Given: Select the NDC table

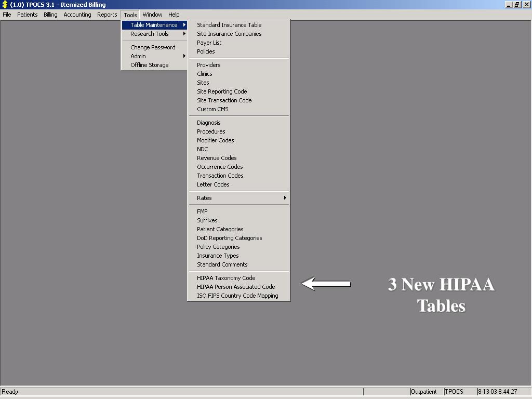Looking at the screenshot, I should coord(239,149).
